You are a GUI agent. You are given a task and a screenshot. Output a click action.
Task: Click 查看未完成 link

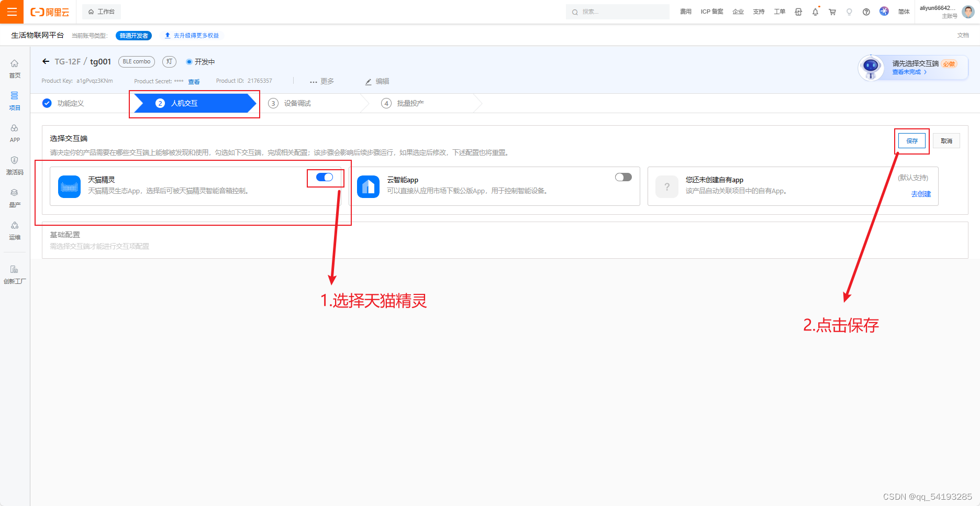[909, 72]
